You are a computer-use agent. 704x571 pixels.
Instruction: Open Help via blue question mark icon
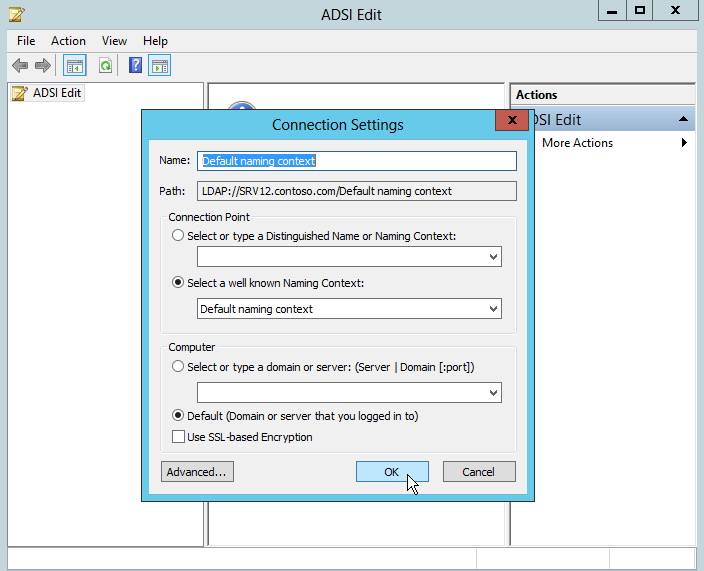[135, 66]
